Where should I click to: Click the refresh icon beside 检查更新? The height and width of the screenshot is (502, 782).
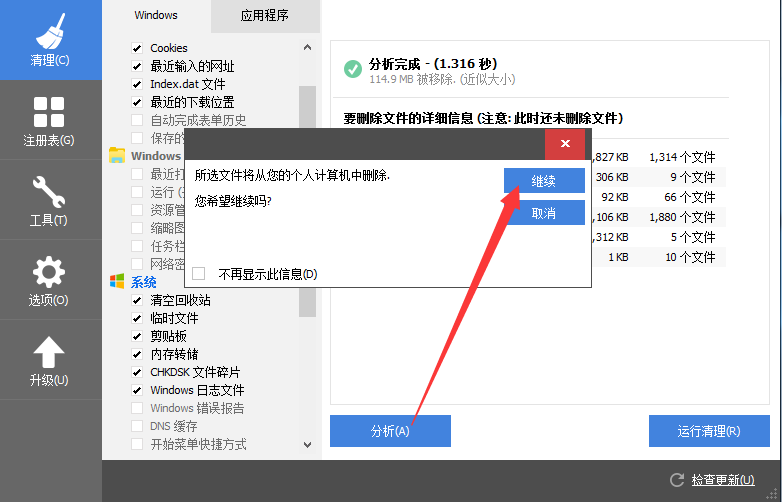[677, 481]
